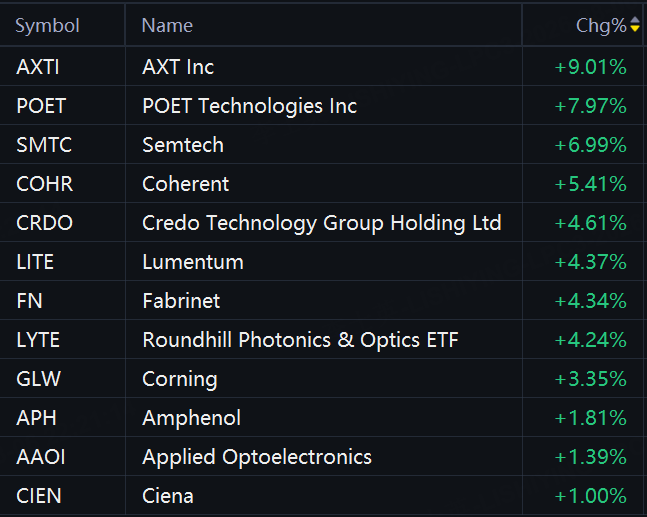This screenshot has height=517, width=647.
Task: Click the Amphenol stock name
Action: (x=191, y=418)
